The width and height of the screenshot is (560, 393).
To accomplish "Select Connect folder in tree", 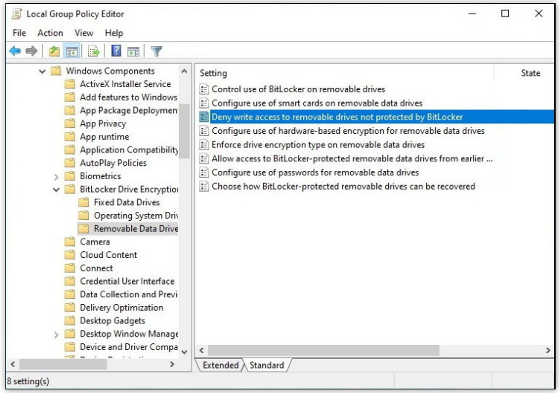I will point(96,268).
